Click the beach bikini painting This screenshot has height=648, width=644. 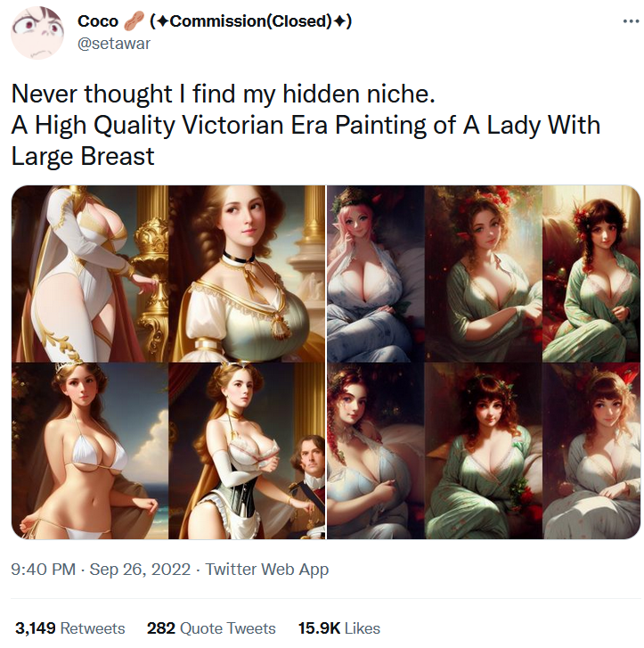point(90,451)
